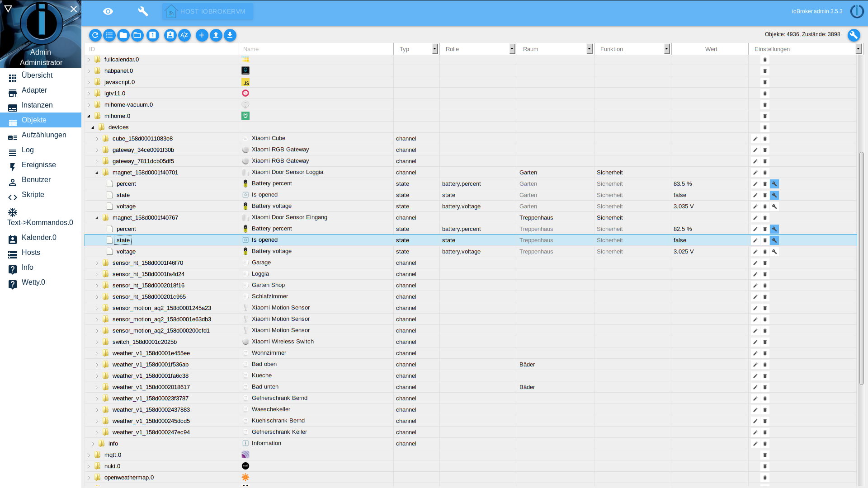Click the vertical scrollbar of objects table
The width and height of the screenshot is (868, 488).
[862, 268]
